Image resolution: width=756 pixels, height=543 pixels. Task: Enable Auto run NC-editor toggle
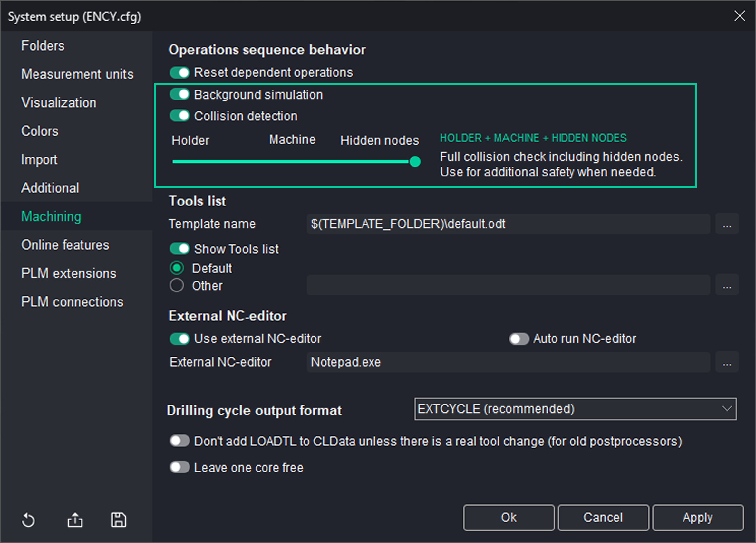(519, 339)
